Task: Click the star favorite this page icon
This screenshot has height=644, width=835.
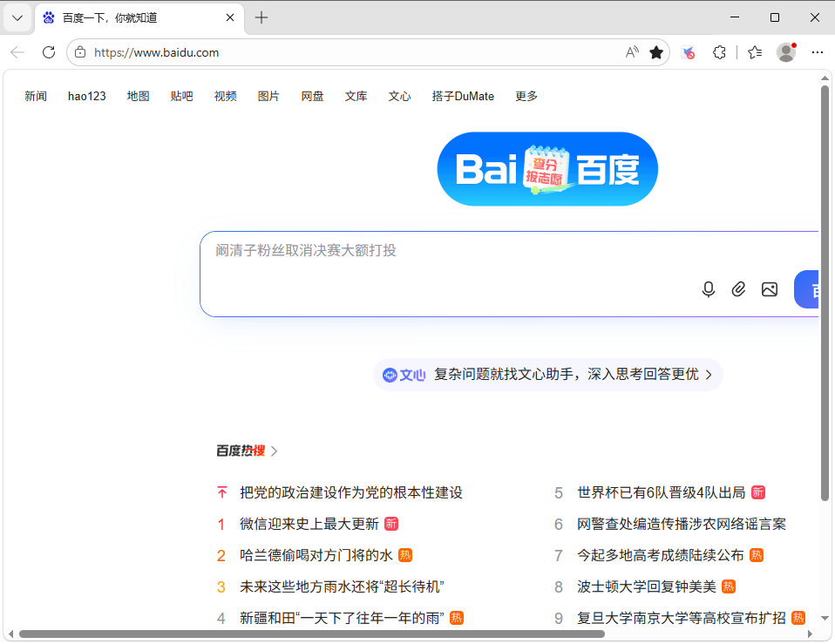Action: pyautogui.click(x=656, y=52)
